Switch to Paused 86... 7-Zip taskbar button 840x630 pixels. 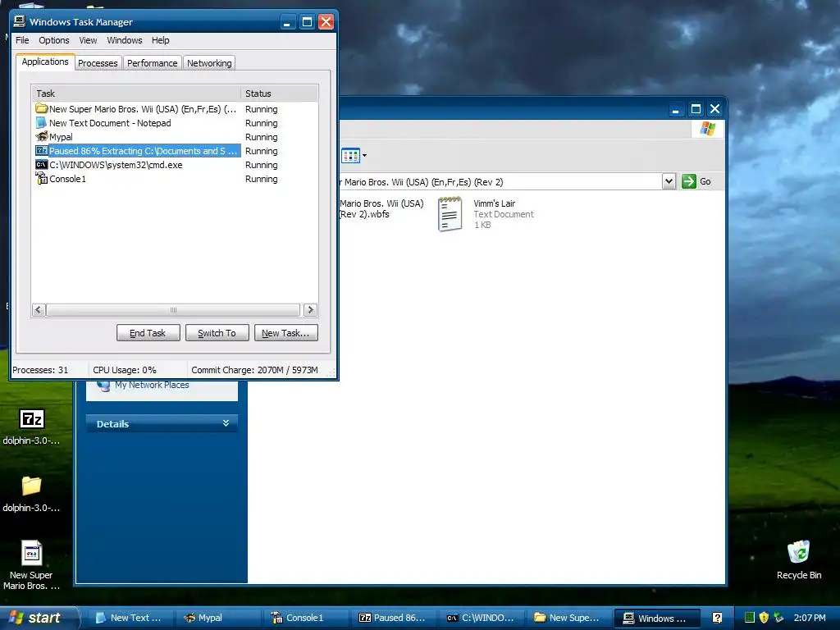click(394, 618)
